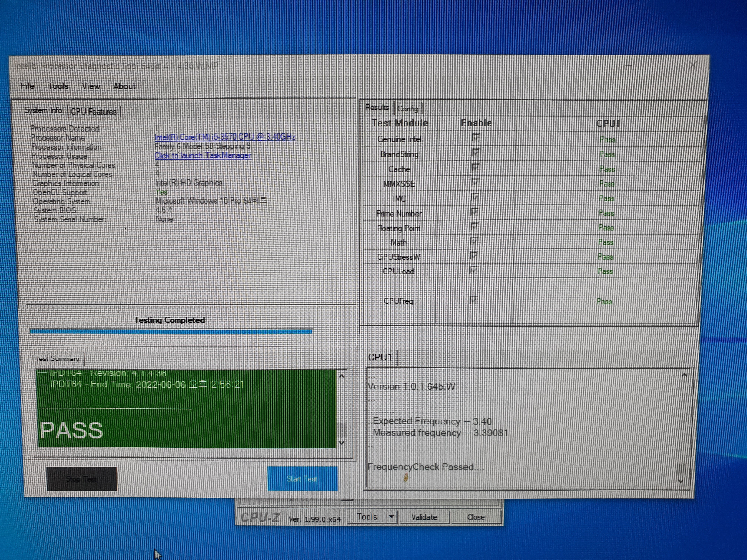Toggle the Math test checkbox

(x=474, y=241)
